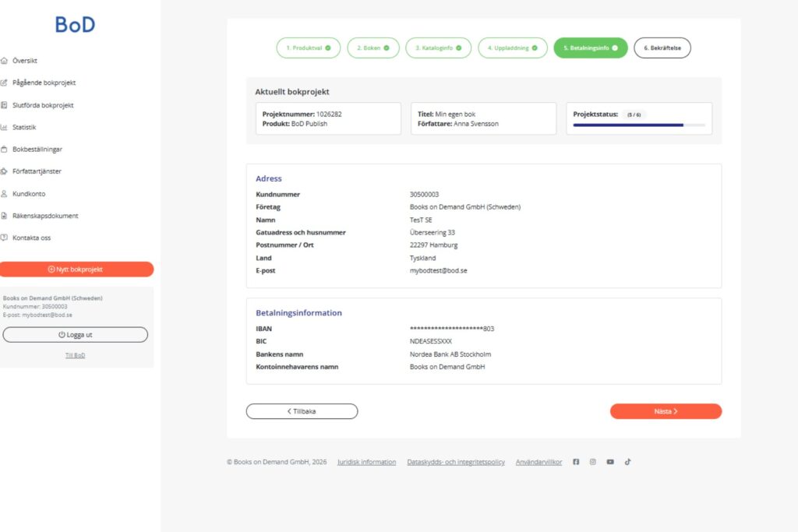Click author name Anna Svensson
This screenshot has height=532, width=798.
(x=476, y=124)
